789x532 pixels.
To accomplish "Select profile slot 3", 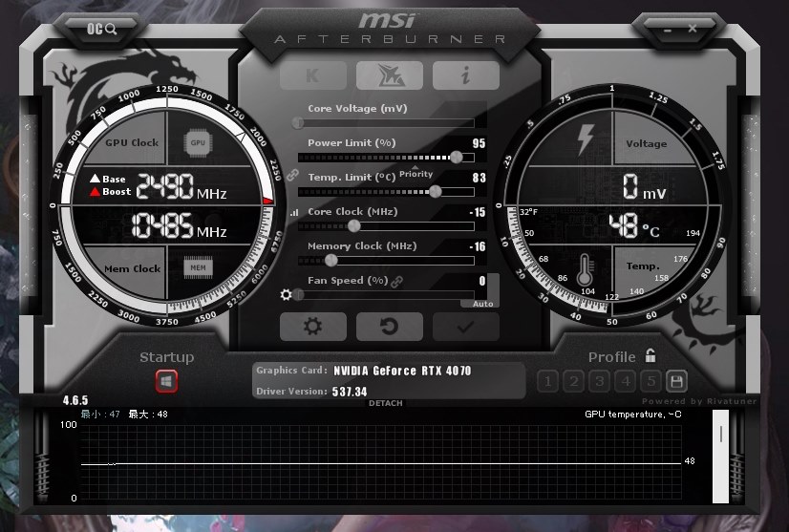I will click(599, 381).
